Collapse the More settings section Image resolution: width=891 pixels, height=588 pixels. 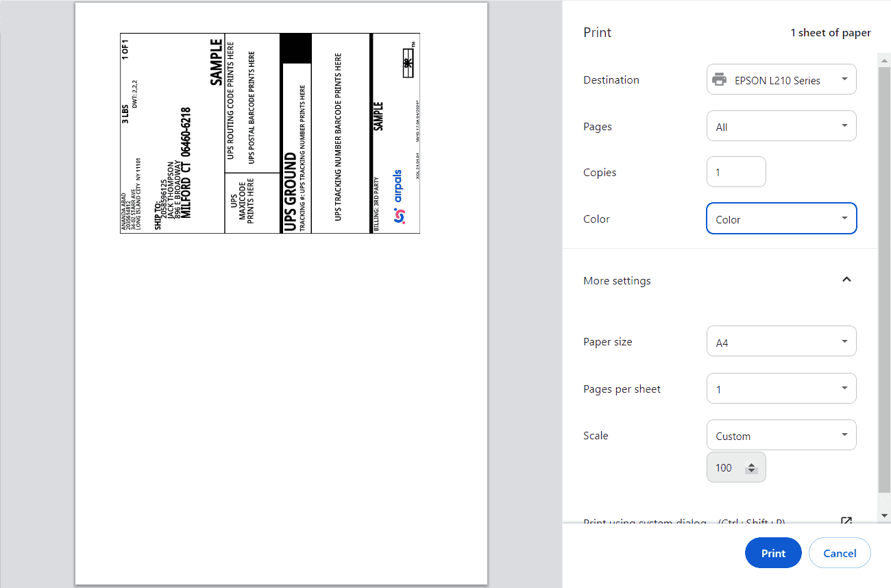[846, 280]
